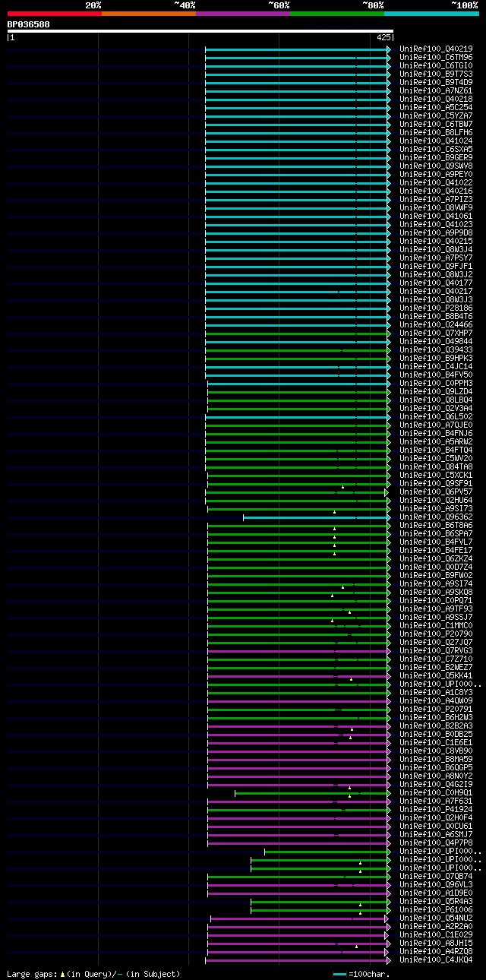
Task: Open hit UniRef100_B9T7S3
Action: (x=436, y=74)
